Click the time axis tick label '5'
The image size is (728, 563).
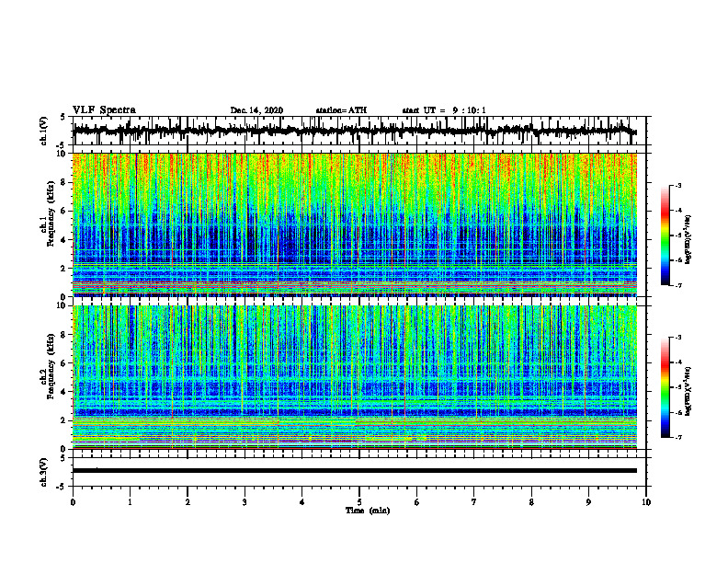point(359,502)
